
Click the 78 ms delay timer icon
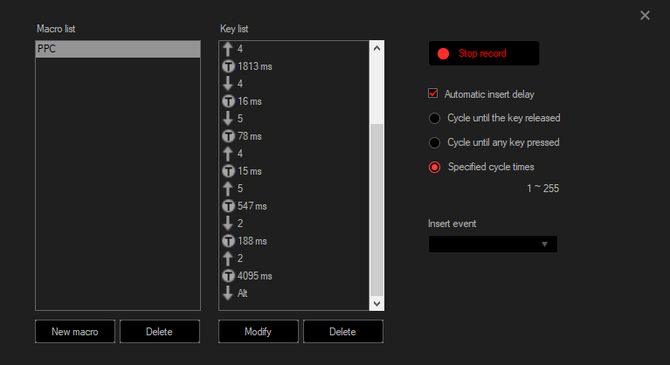[x=228, y=136]
